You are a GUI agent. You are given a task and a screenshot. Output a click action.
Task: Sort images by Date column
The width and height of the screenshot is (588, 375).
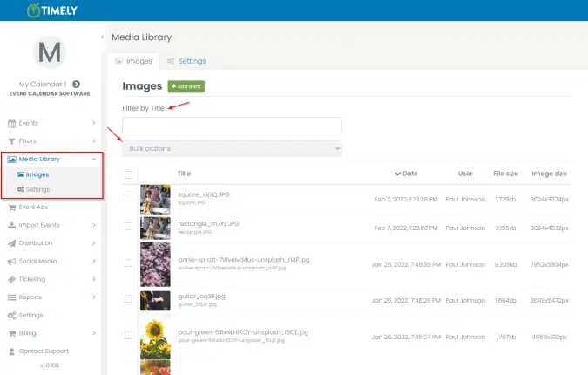(406, 174)
